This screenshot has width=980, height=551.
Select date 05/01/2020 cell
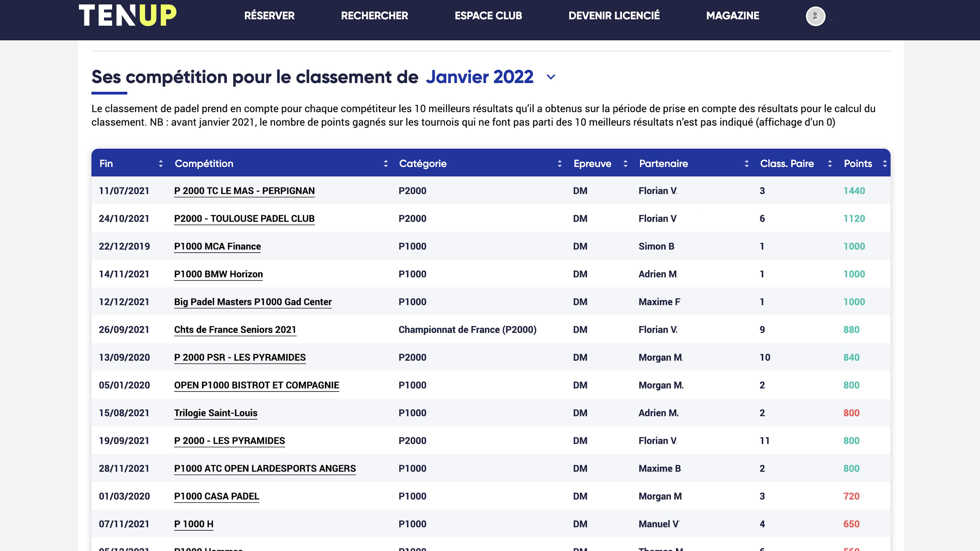tap(124, 385)
